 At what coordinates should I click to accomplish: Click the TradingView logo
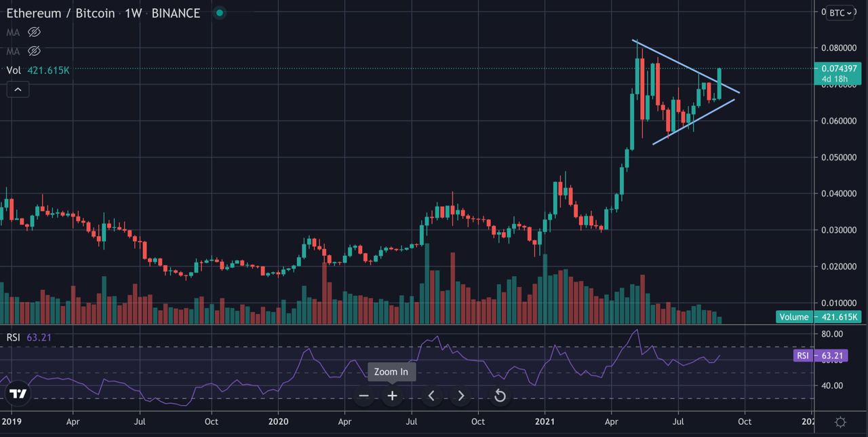click(18, 394)
